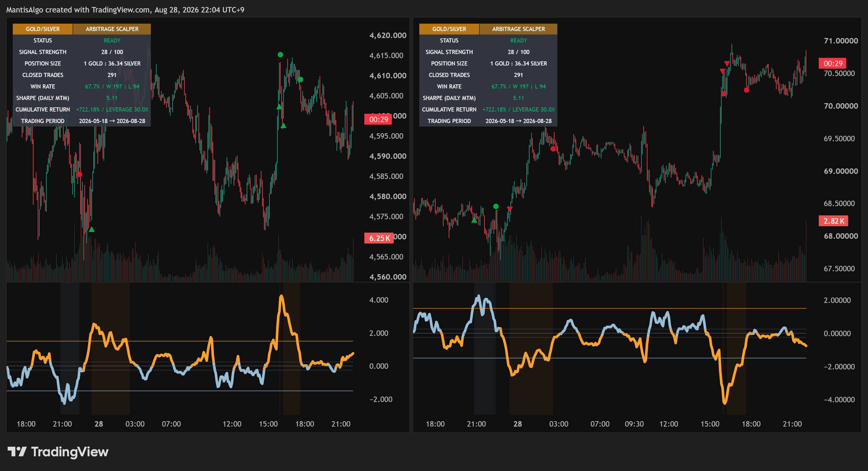Click the 71.00000 price axis label

coord(841,41)
